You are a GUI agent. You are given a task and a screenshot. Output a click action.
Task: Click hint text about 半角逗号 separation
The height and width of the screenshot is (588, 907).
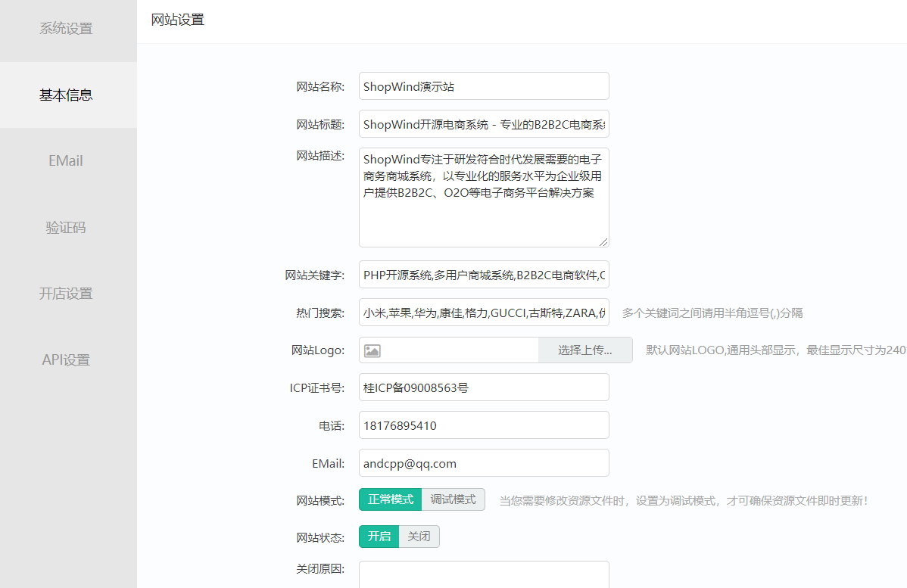[712, 313]
